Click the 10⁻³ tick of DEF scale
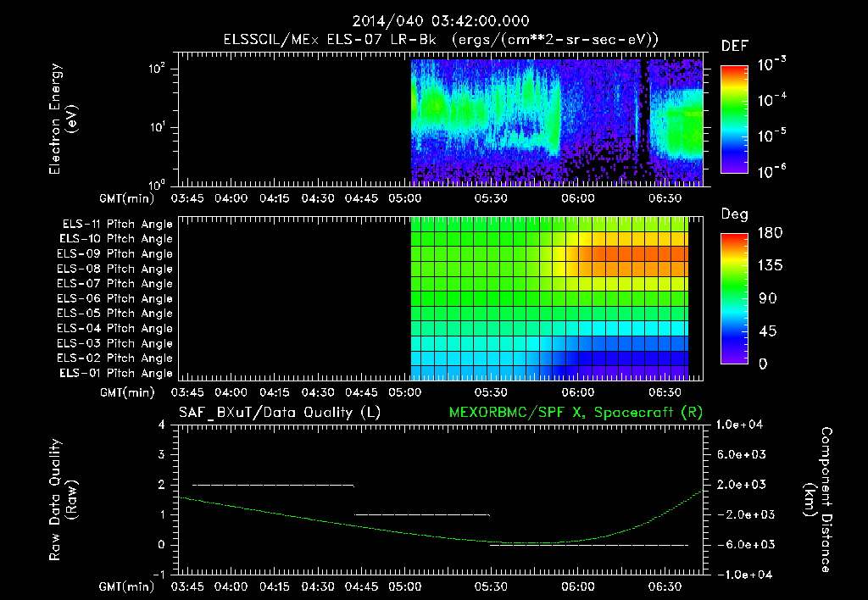 [771, 64]
